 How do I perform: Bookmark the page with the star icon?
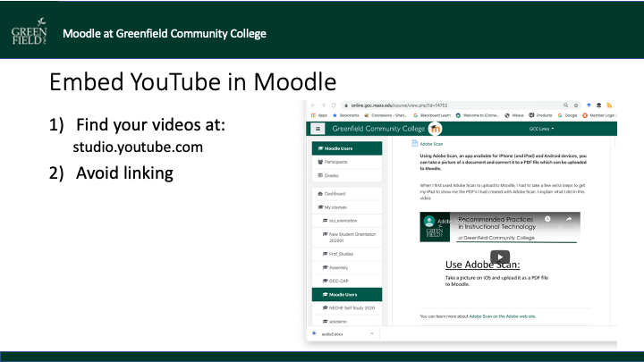[576, 105]
